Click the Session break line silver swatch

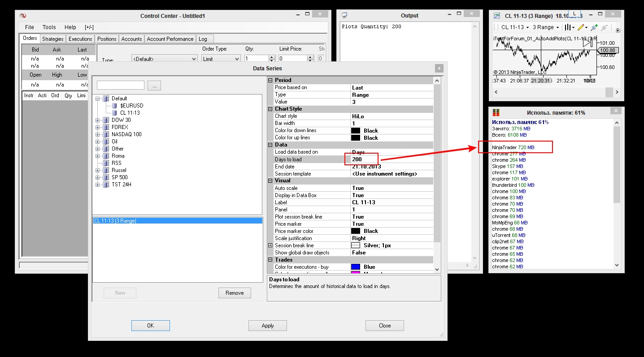click(x=356, y=245)
